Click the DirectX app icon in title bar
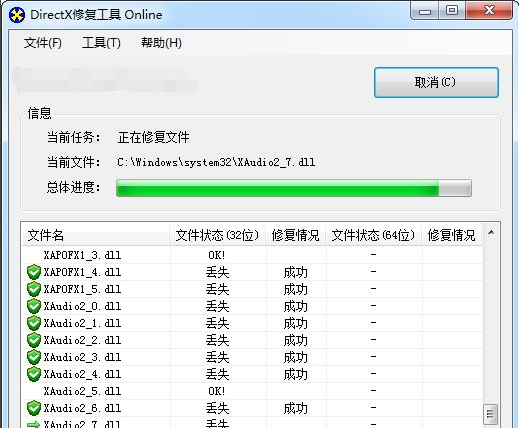 pyautogui.click(x=17, y=15)
